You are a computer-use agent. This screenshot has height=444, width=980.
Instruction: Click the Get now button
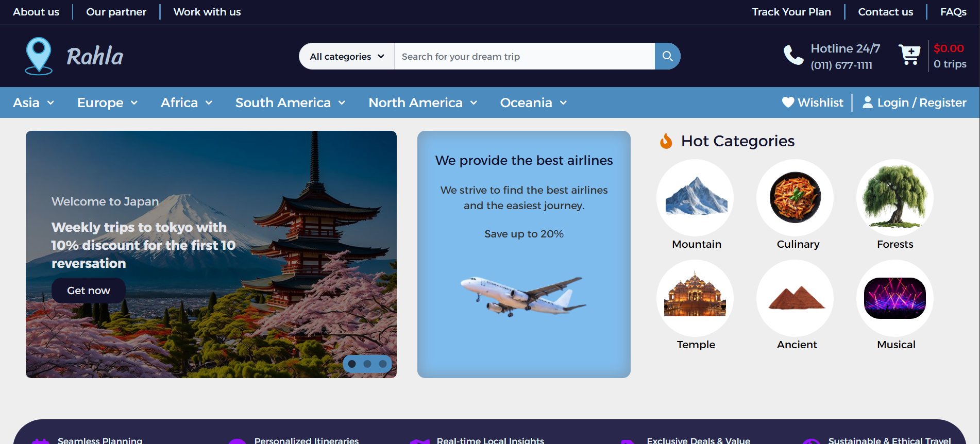[89, 291]
